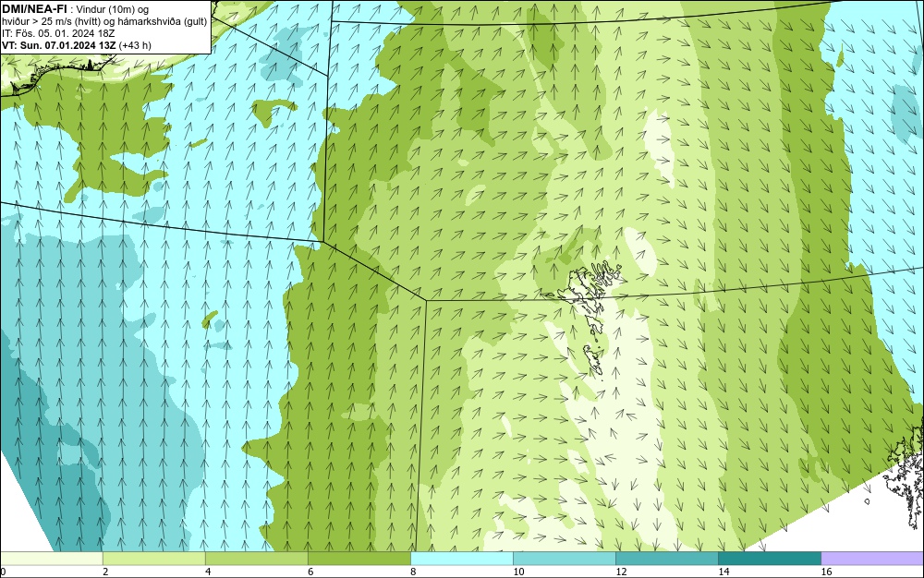
Task: Click the light green 2–4 m/s legend swatch
Action: pyautogui.click(x=153, y=558)
